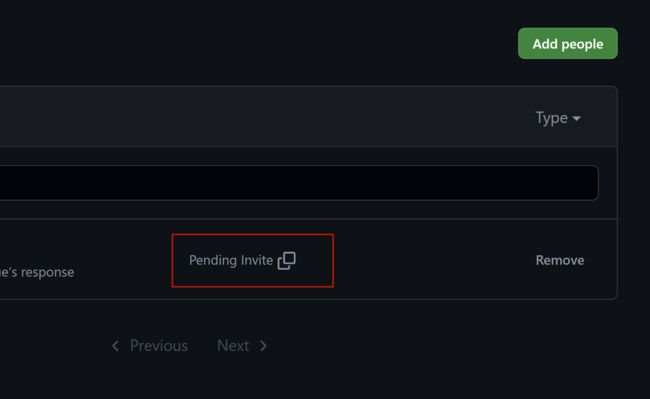Click the green Add people button
This screenshot has width=650, height=399.
568,44
